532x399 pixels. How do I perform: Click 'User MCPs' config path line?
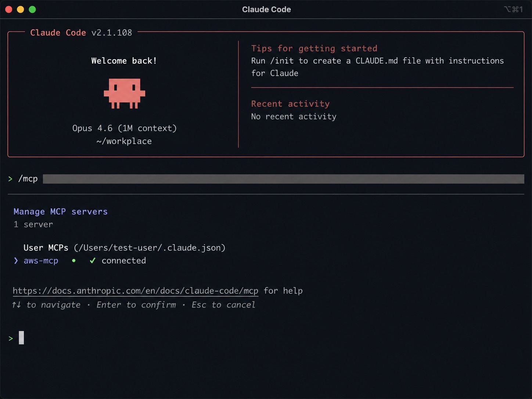[x=125, y=248]
